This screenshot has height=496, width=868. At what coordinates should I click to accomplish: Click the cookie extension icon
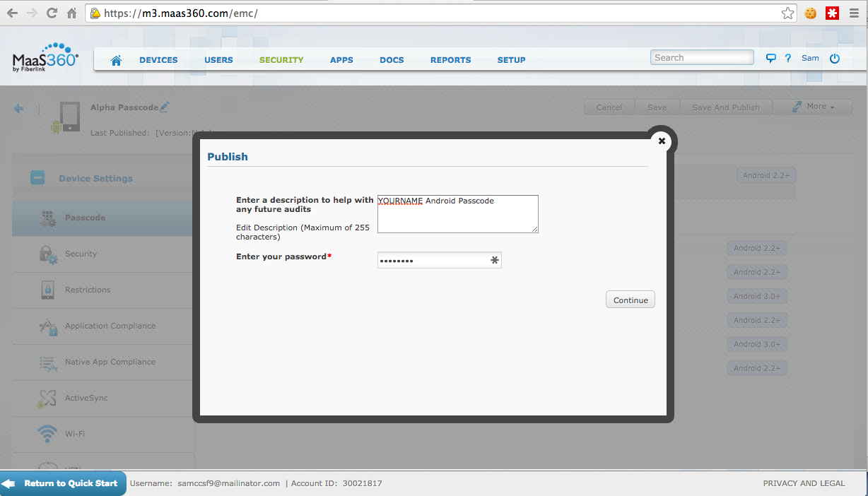(x=810, y=13)
